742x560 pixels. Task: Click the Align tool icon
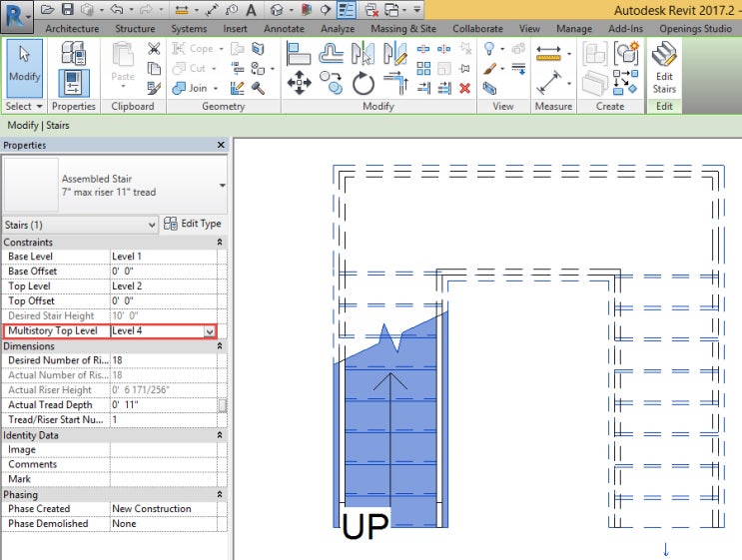coord(299,54)
